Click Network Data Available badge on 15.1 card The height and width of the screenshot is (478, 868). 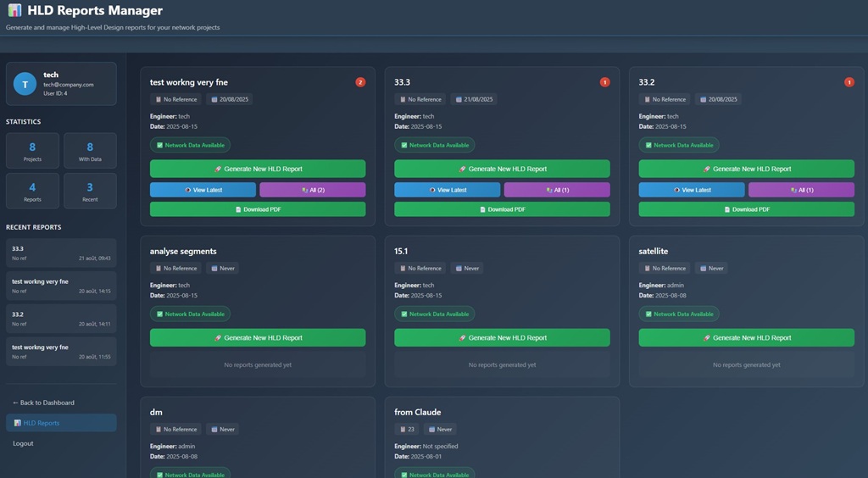(x=434, y=314)
